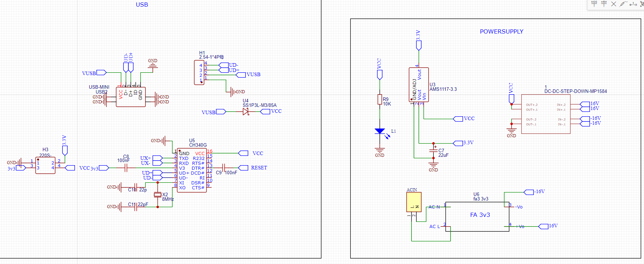Click the USB section title

[x=142, y=5]
